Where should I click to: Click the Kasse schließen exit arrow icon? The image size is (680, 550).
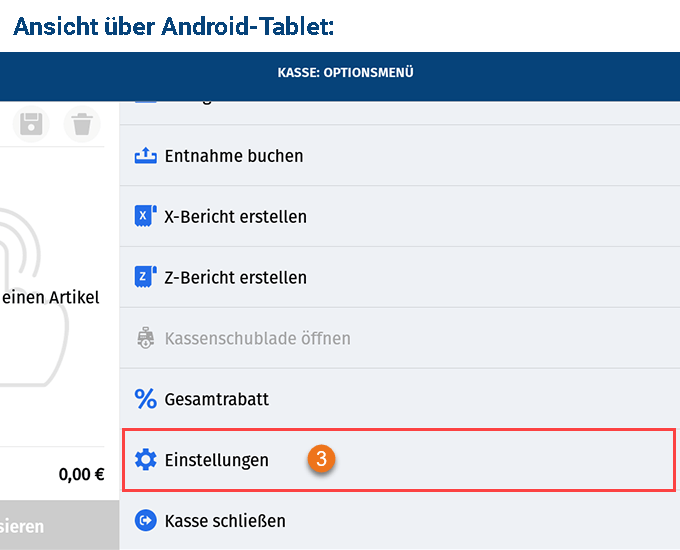click(x=145, y=521)
